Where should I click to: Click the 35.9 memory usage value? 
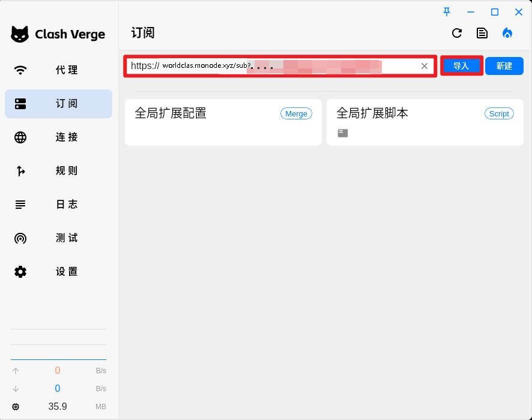pos(57,406)
